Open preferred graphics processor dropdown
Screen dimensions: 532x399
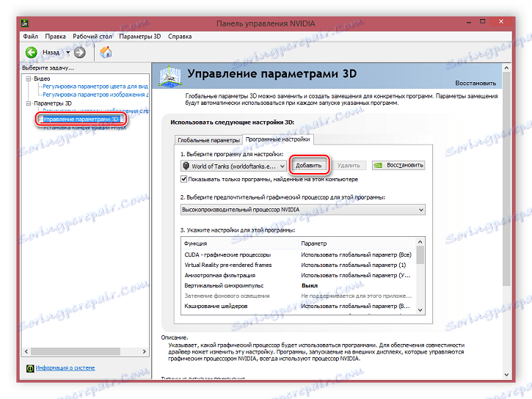click(x=302, y=210)
